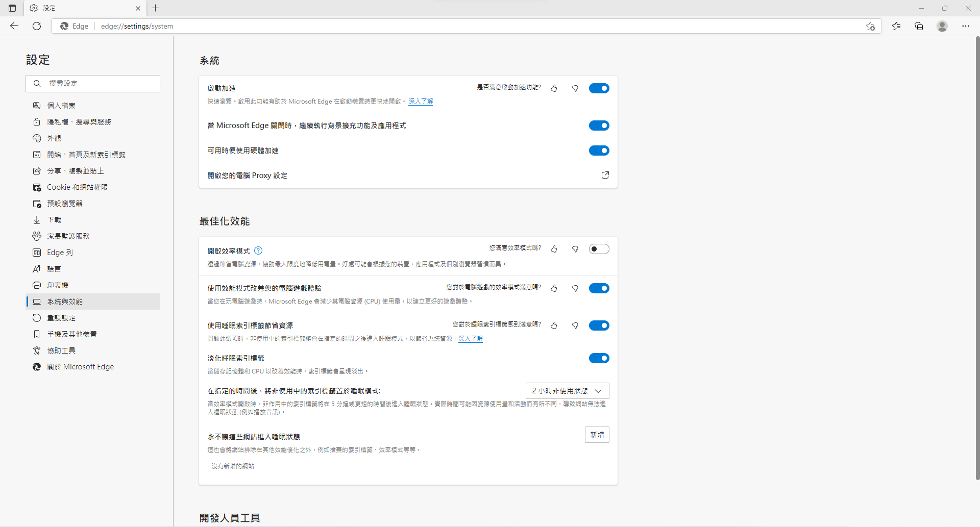Open the user profile avatar

click(942, 26)
